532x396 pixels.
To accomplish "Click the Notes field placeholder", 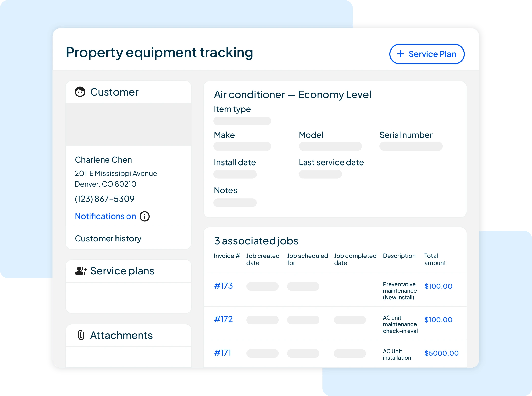I will [x=235, y=202].
